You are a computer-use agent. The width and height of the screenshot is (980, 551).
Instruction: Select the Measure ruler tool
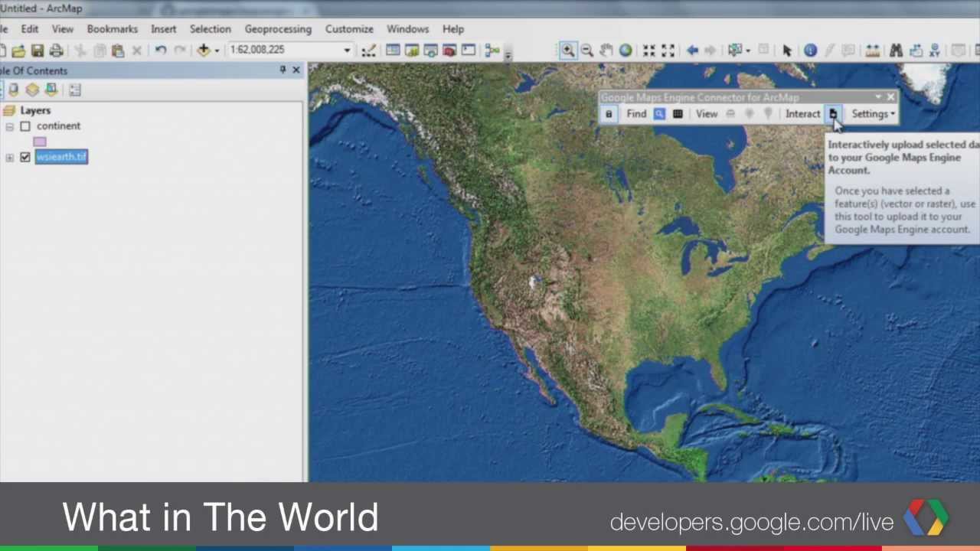(872, 51)
